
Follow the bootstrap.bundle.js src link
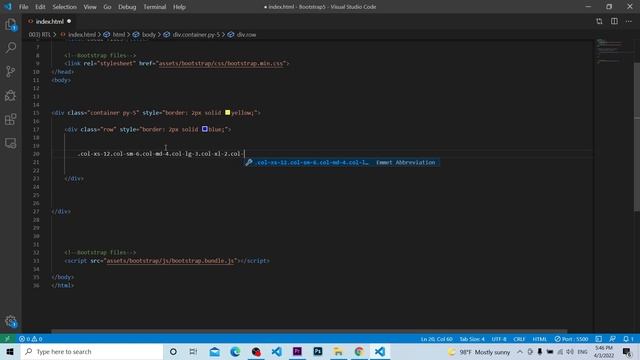[170, 261]
